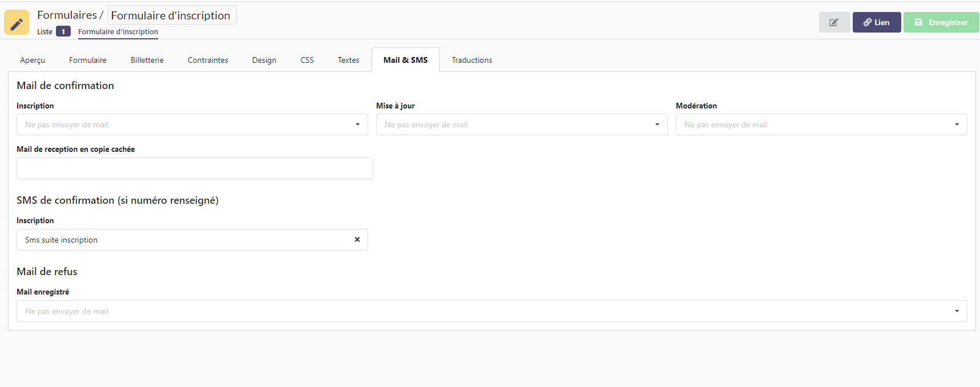Expand the Mail enregistré dropdown

491,311
